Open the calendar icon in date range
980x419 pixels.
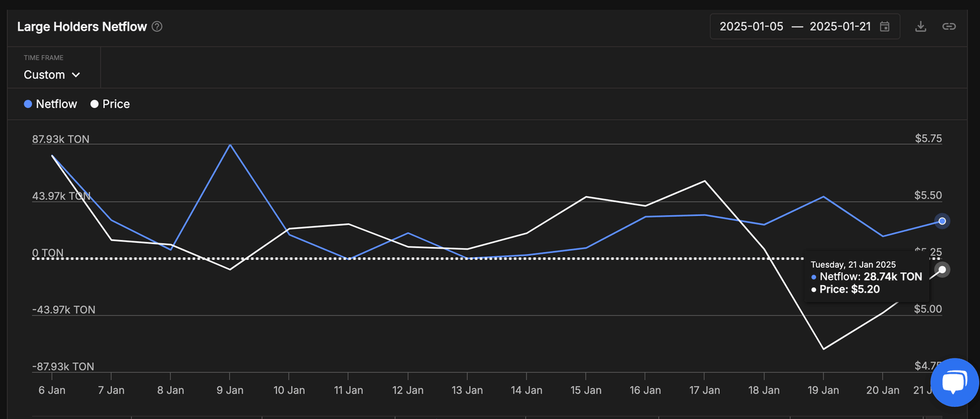click(x=884, y=27)
